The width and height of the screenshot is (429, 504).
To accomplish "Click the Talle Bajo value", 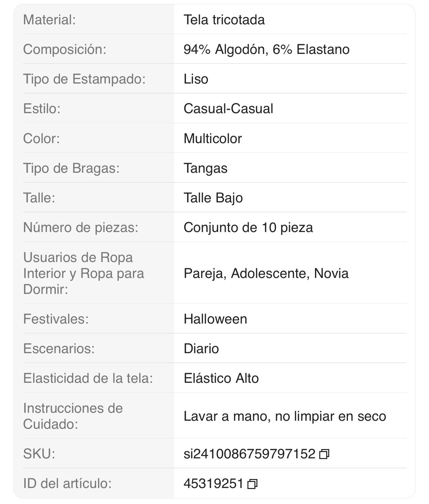I will [x=213, y=198].
